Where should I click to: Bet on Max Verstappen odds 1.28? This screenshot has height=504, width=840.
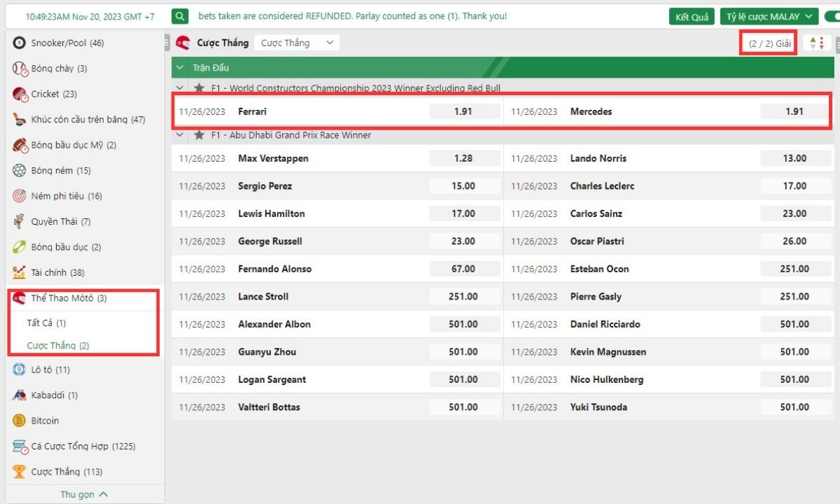[463, 158]
